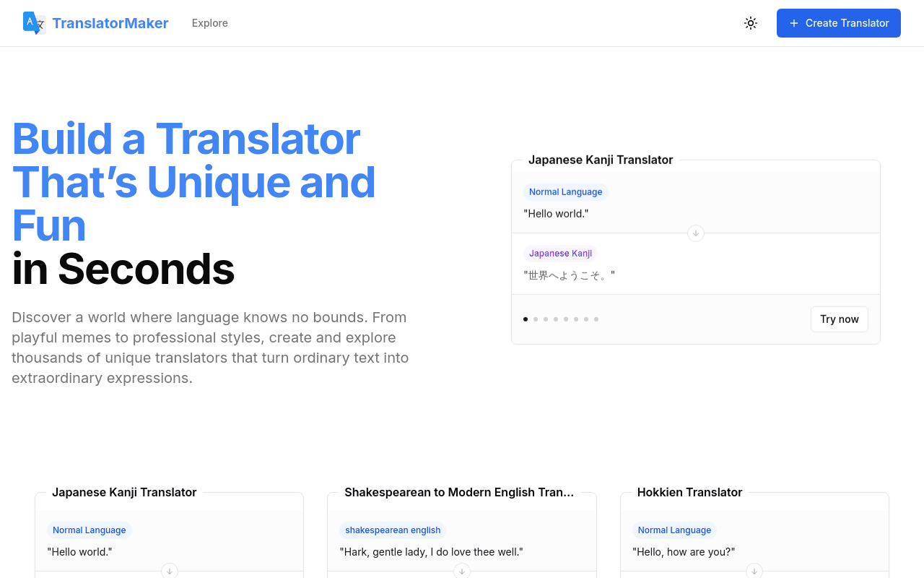Click "Hark, gentle lady, I do love thee well." text
924x578 pixels.
(x=432, y=552)
